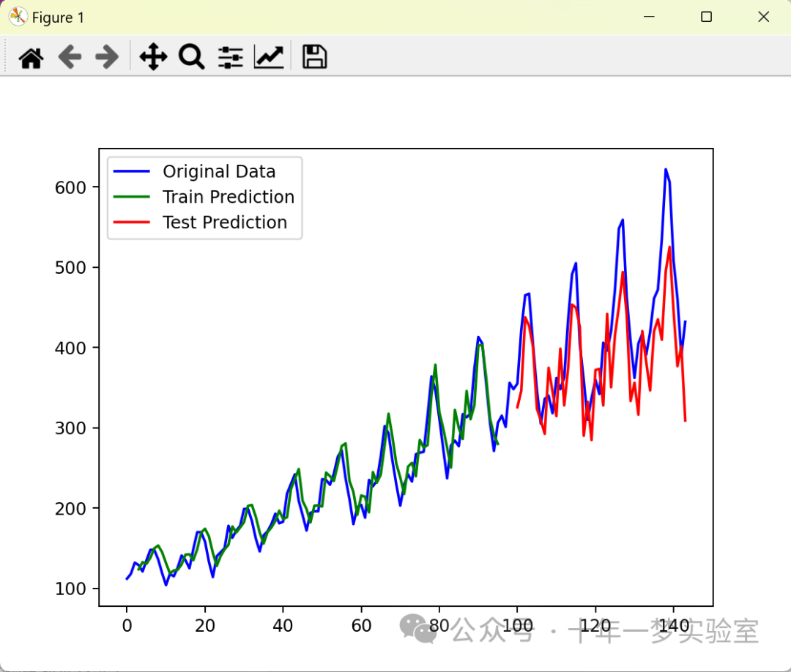The image size is (791, 672).
Task: Activate the Pan axes tool
Action: (x=153, y=56)
